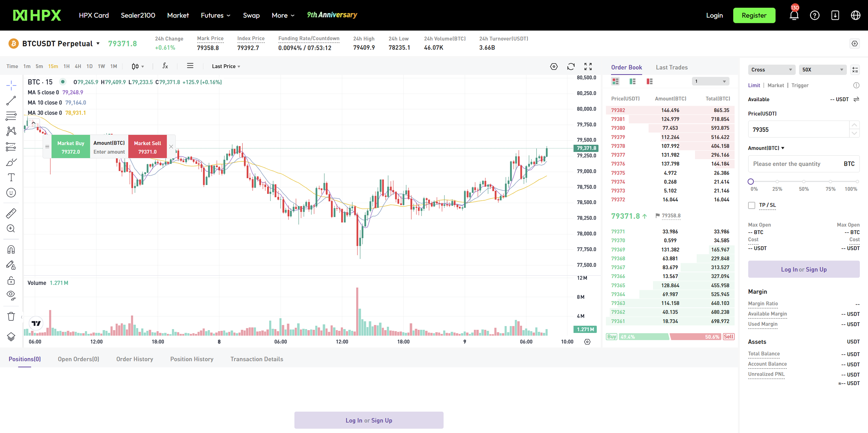The height and width of the screenshot is (433, 868).
Task: Open Transaction Details tab
Action: 257,359
